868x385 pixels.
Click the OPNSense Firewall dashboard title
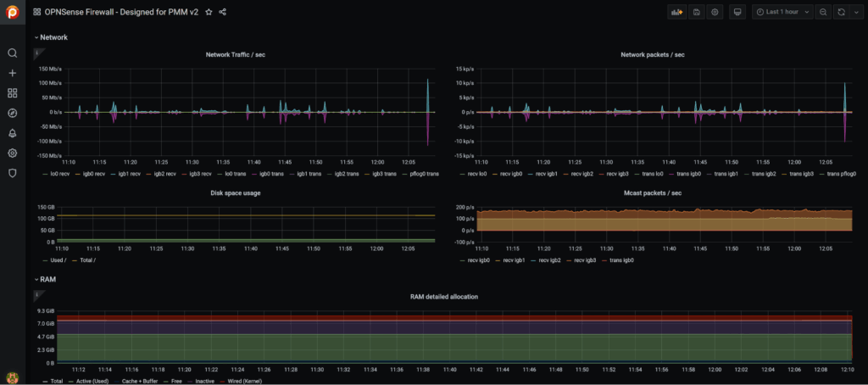[121, 13]
